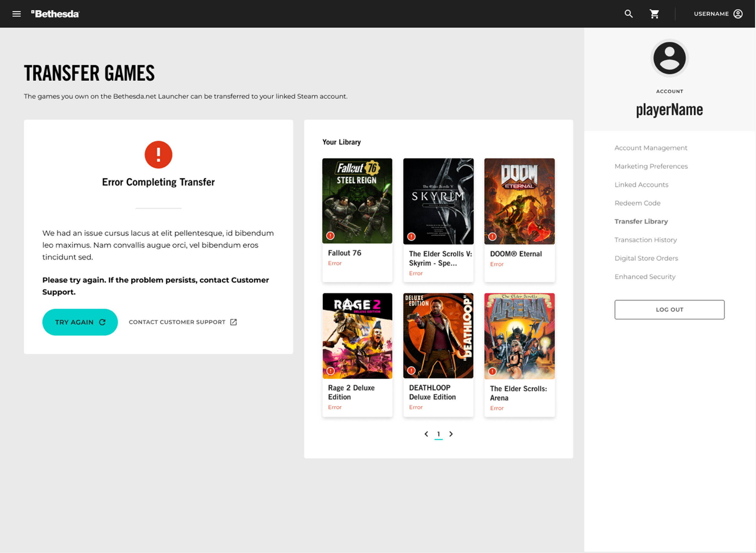
Task: Click the error badge on DOOM Eternal cover
Action: pyautogui.click(x=492, y=237)
